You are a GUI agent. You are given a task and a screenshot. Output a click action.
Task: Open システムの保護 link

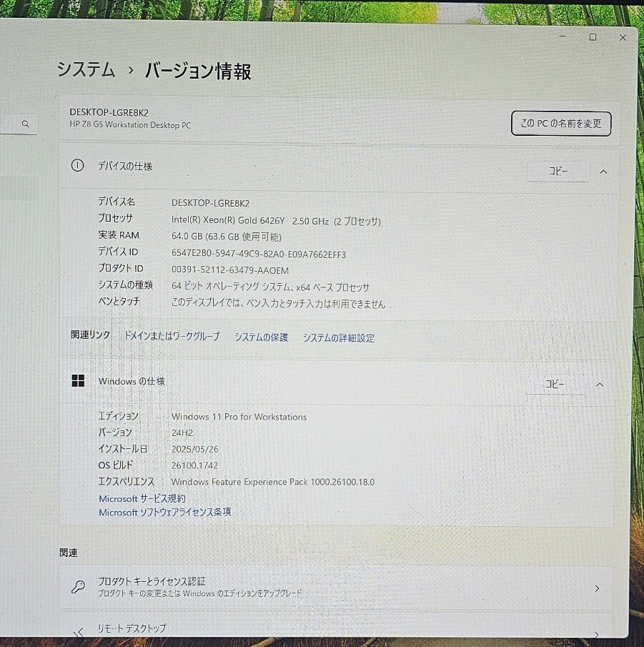(x=261, y=337)
